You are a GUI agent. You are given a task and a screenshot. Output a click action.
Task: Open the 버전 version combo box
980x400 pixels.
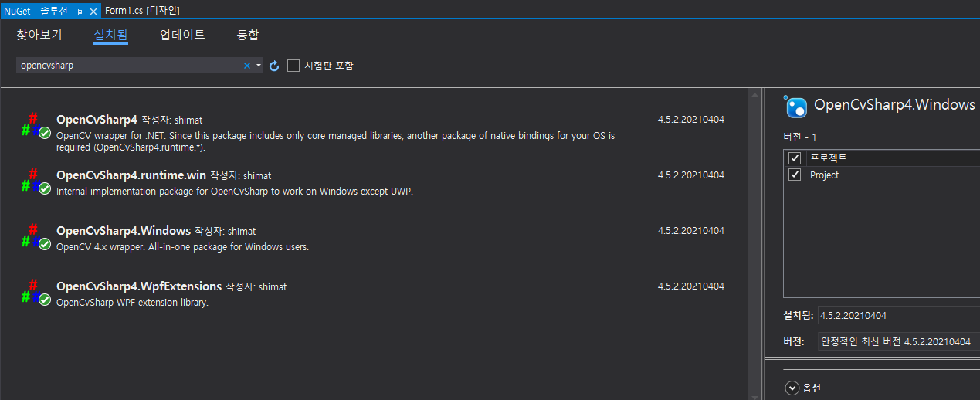(899, 341)
